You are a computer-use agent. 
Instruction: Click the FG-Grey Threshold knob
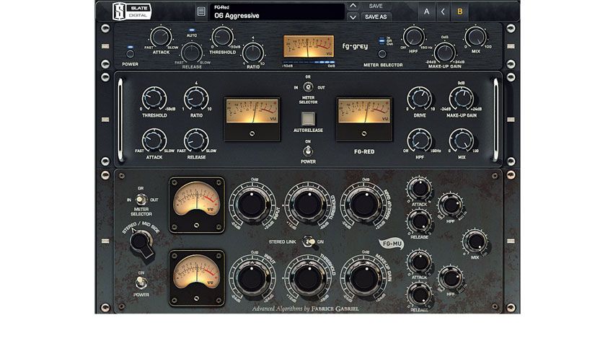tap(222, 37)
